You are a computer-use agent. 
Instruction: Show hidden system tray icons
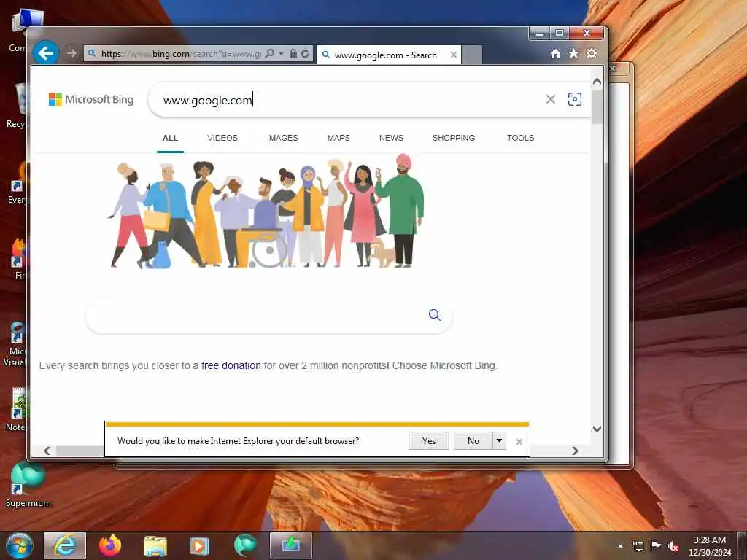click(x=620, y=546)
